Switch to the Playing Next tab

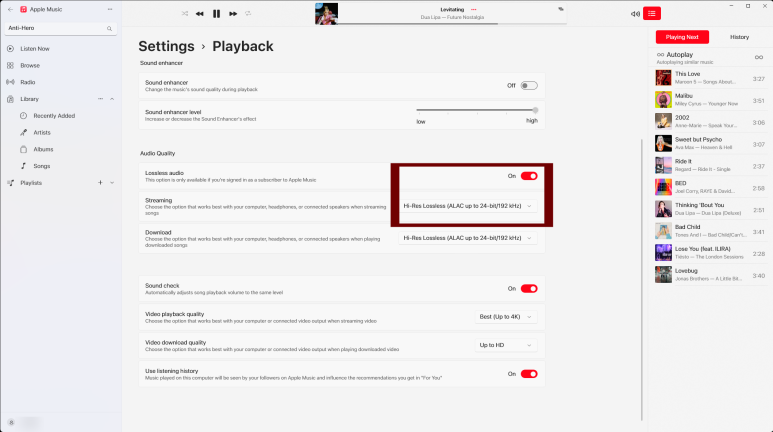[x=682, y=37]
